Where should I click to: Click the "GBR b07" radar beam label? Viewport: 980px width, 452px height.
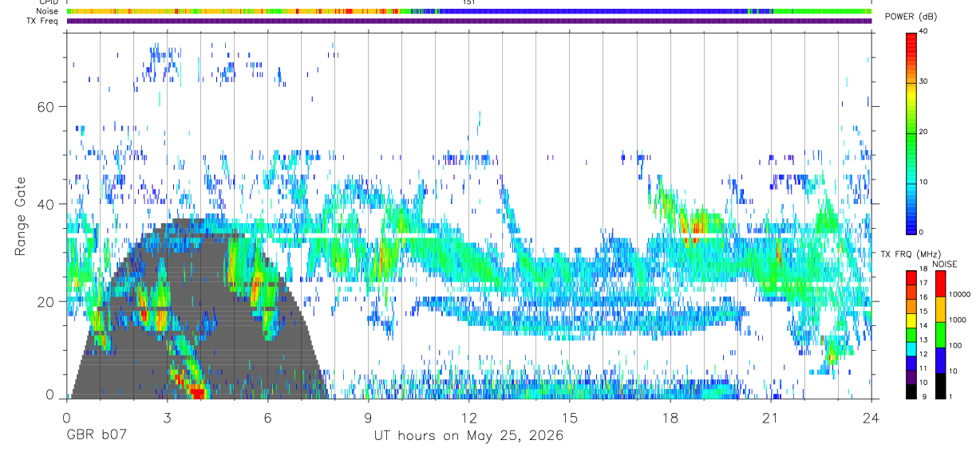(x=96, y=435)
